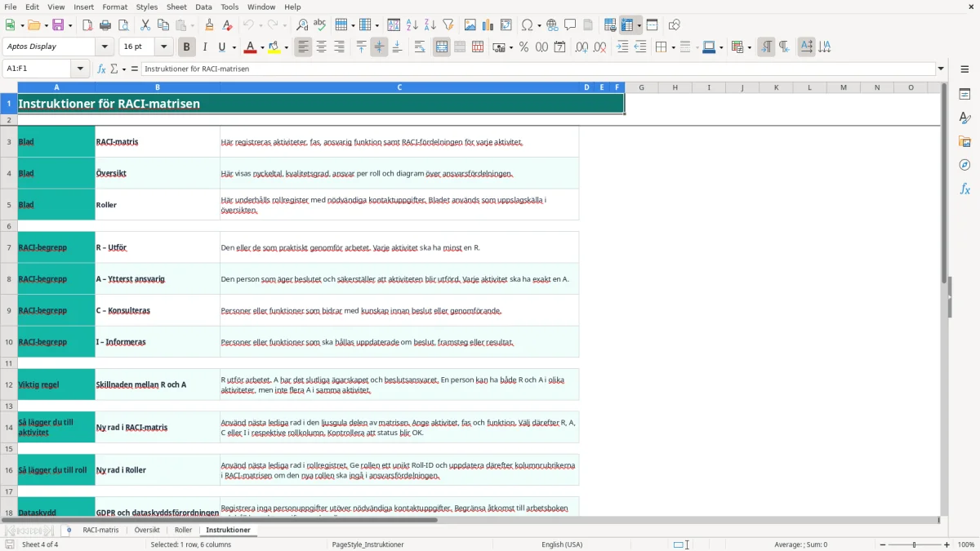Open the borders dropdown arrow
This screenshot has height=551, width=980.
673,47
